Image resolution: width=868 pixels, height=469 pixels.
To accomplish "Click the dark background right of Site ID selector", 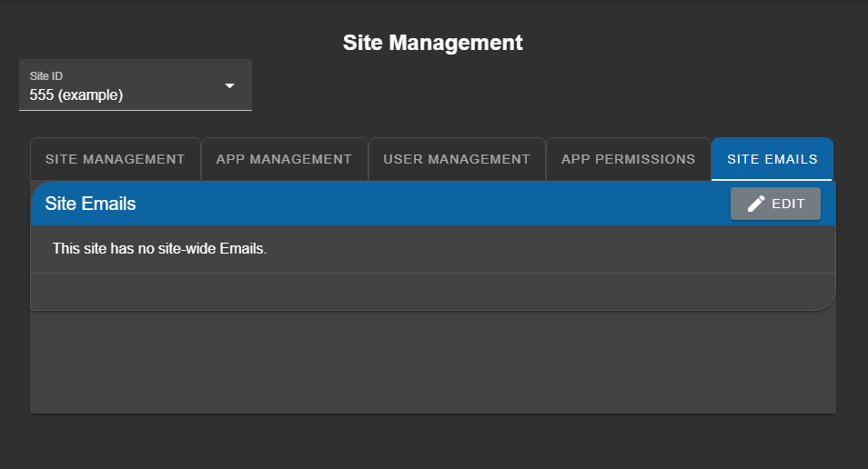I will click(x=546, y=86).
